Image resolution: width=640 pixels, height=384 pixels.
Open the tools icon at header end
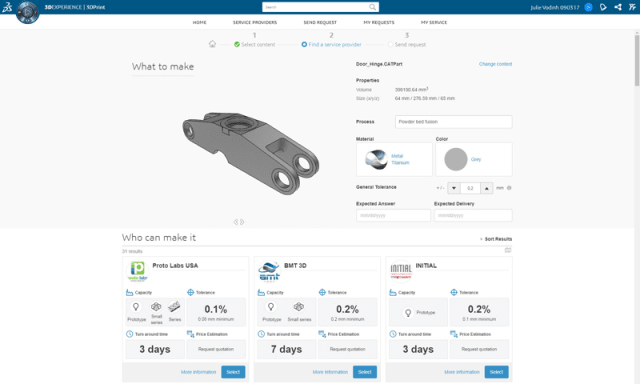tap(632, 7)
